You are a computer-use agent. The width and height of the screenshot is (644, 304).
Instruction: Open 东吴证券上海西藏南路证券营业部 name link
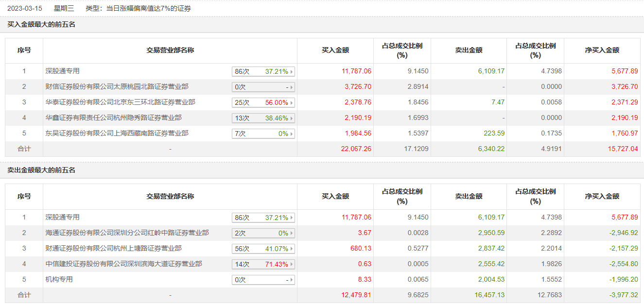(117, 133)
